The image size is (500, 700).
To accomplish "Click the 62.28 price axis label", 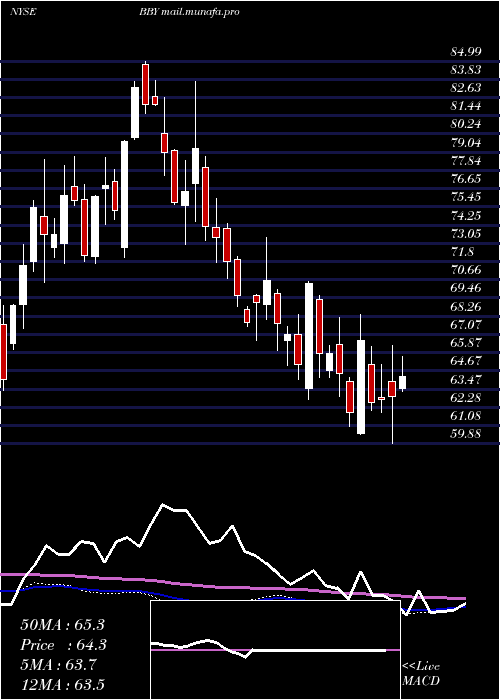I will [466, 398].
